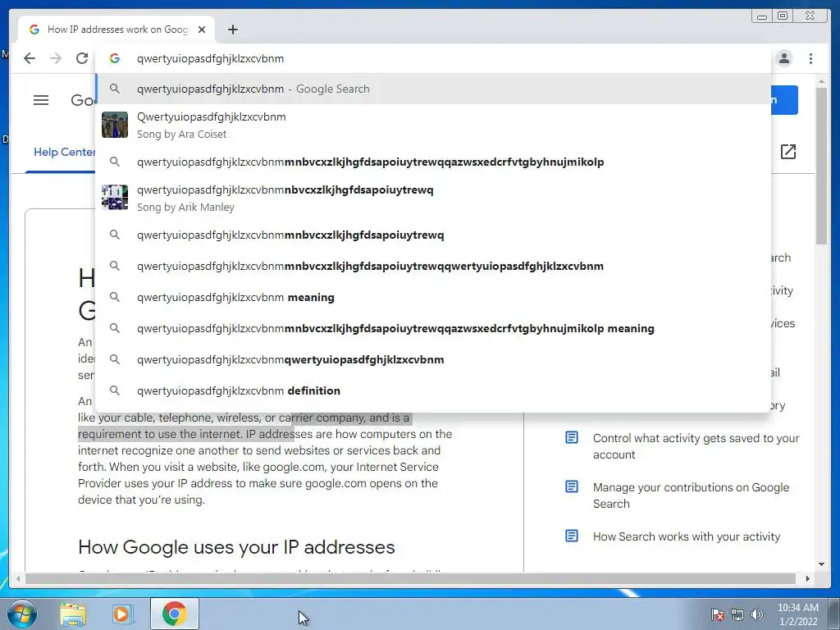
Task: Click the open-in-new-window icon
Action: coord(788,152)
